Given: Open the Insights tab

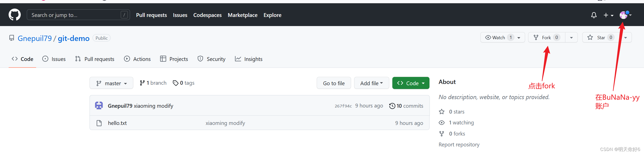Looking at the screenshot, I should [249, 59].
